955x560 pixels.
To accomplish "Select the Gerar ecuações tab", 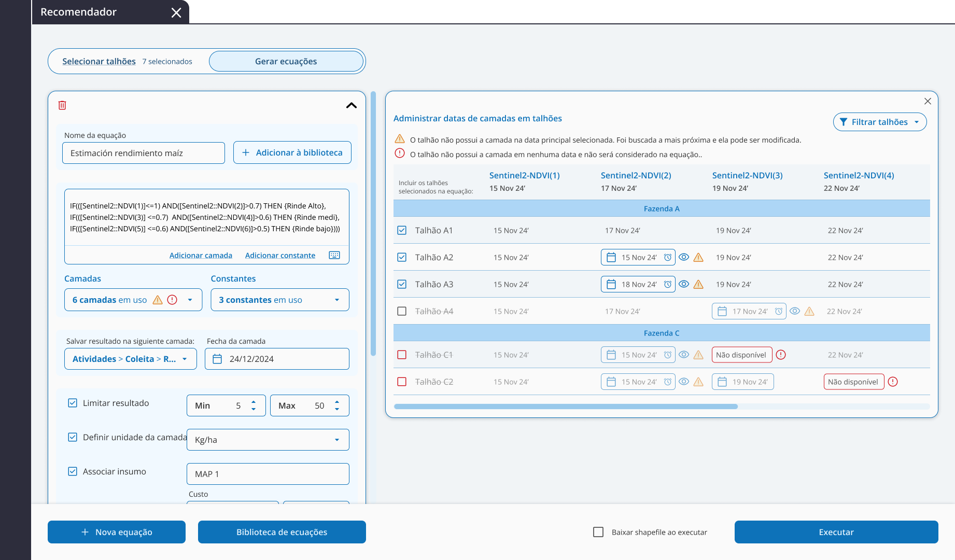I will pyautogui.click(x=286, y=61).
